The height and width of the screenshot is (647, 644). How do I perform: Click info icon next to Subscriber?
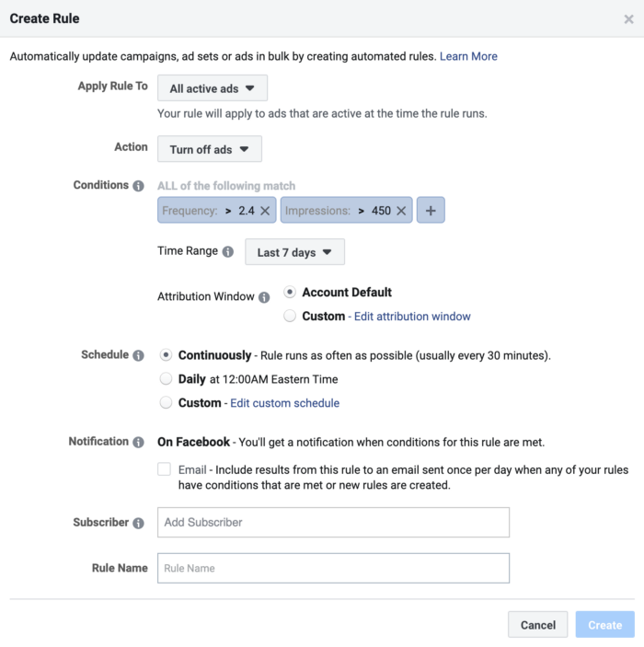click(x=138, y=523)
